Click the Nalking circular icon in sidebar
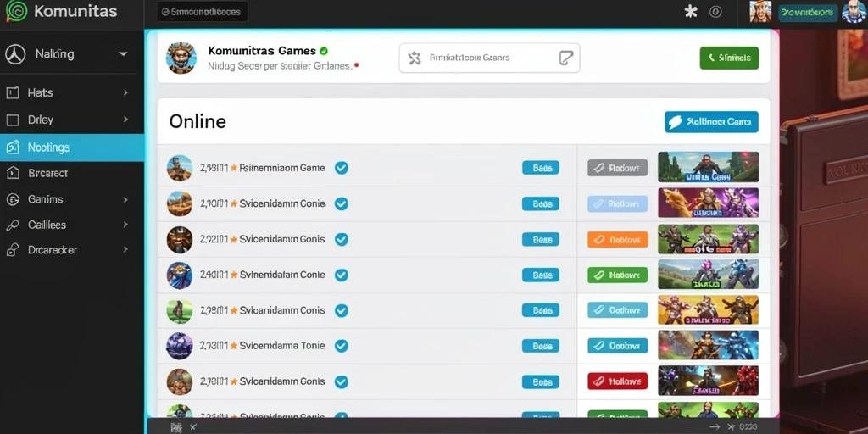 tap(15, 54)
